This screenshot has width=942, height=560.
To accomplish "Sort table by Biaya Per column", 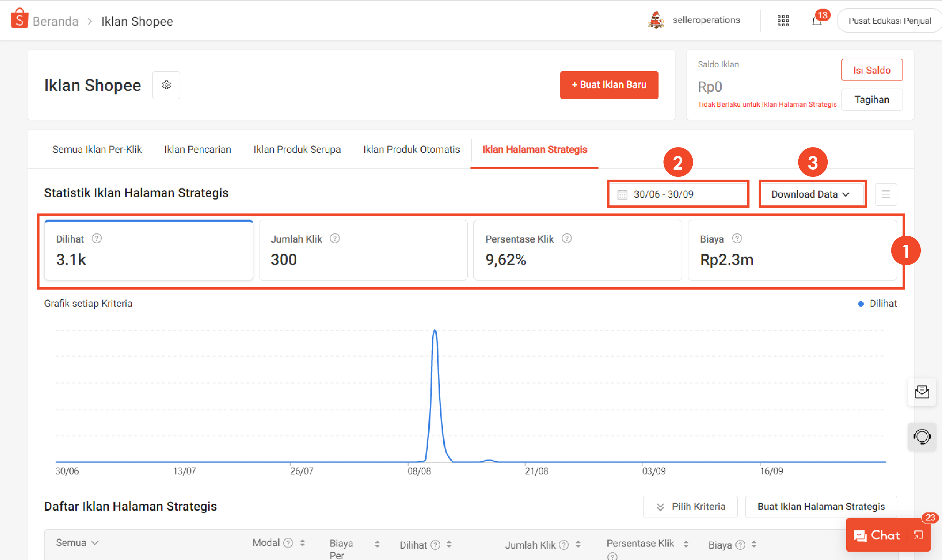I will pos(377,544).
